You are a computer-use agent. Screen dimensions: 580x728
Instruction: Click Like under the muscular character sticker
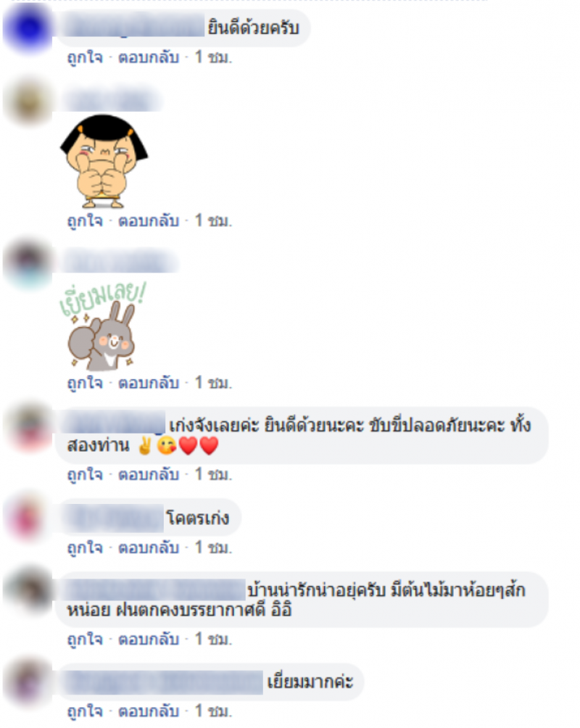pyautogui.click(x=85, y=221)
